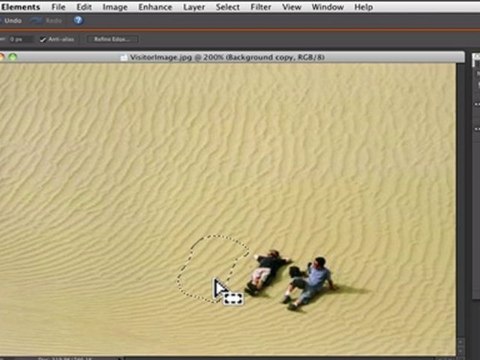Toggle the Anti-alias checkbox
This screenshot has height=360, width=480.
click(x=43, y=39)
